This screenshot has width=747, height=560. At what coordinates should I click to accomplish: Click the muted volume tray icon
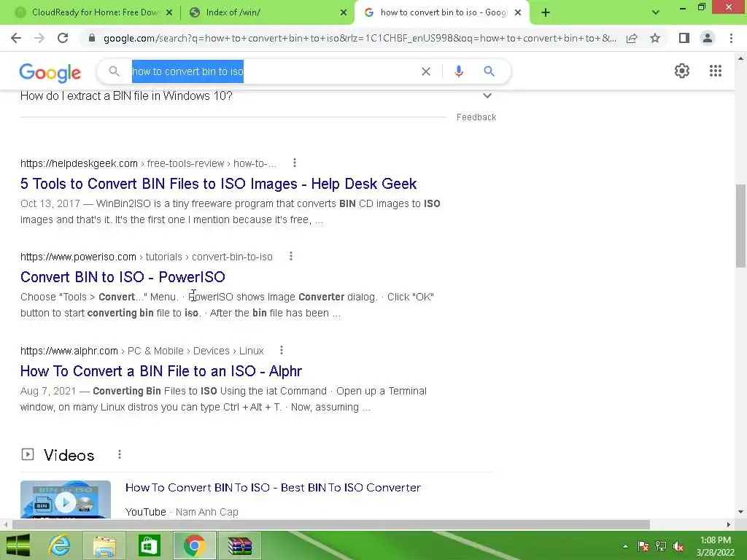[678, 546]
